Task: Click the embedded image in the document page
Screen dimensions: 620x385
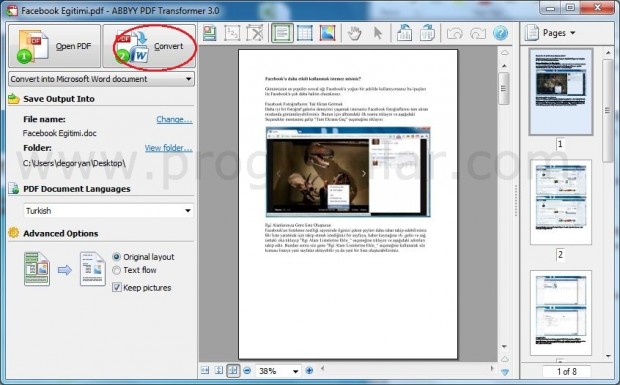Action: click(348, 172)
